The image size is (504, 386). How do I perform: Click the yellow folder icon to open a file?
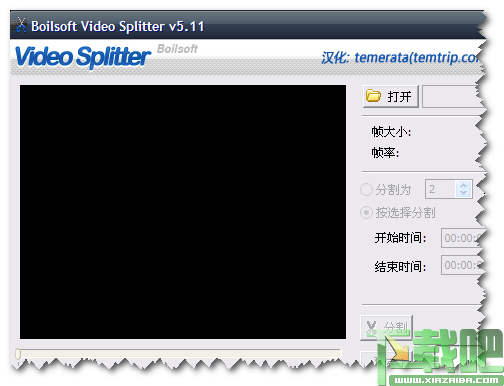pos(373,96)
